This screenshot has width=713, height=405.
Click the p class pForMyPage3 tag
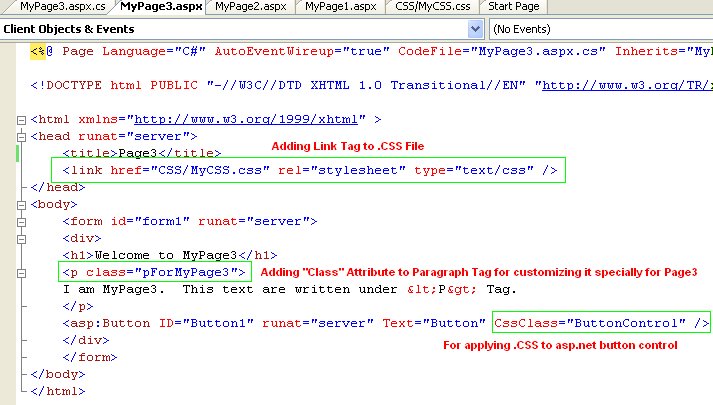(x=154, y=272)
